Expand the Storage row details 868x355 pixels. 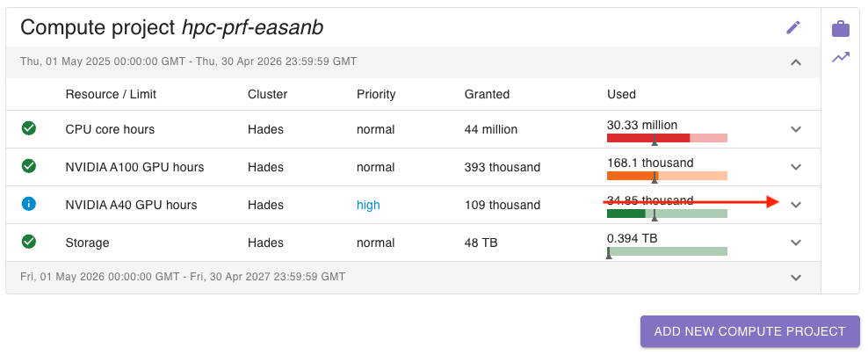(796, 243)
